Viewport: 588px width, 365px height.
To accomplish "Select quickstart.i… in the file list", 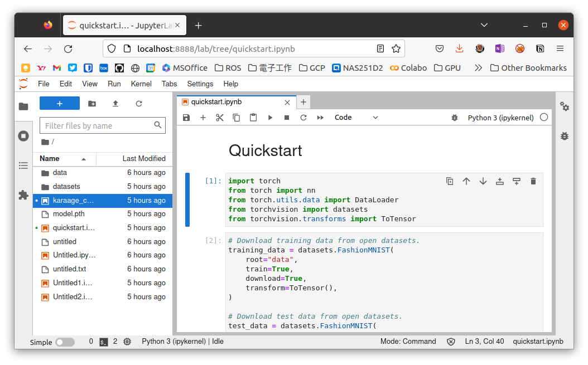I will (103, 227).
